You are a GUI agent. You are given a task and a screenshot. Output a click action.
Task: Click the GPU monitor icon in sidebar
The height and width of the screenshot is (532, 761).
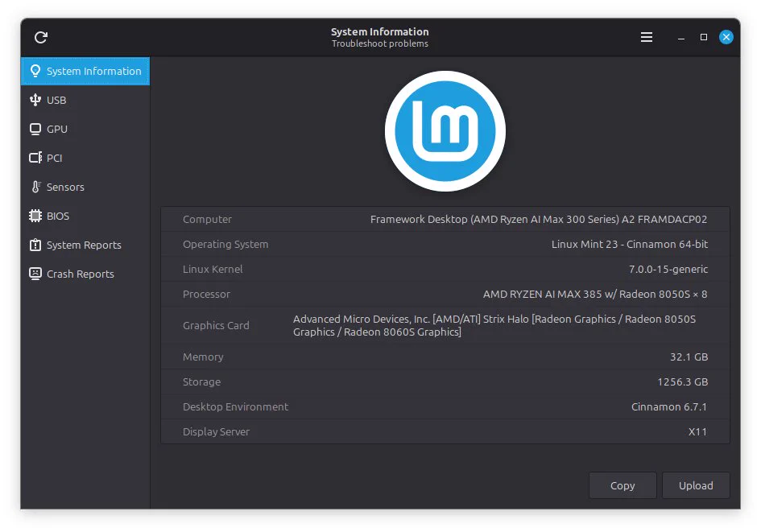(35, 129)
